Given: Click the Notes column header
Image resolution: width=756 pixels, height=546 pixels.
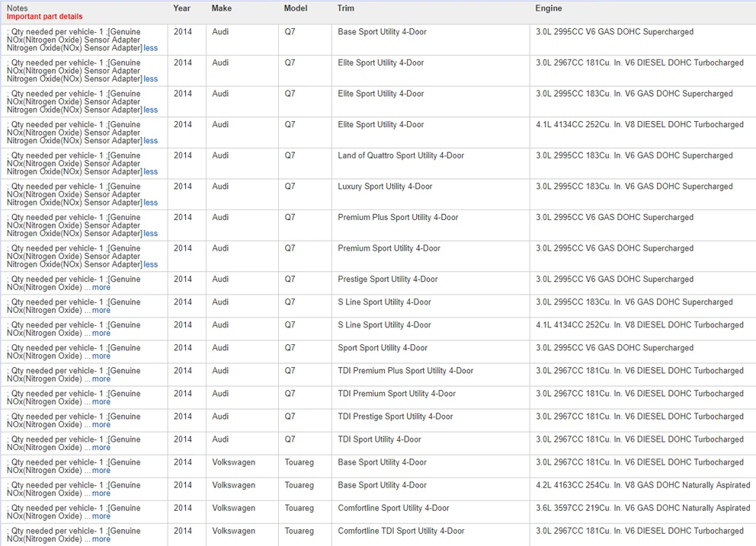Looking at the screenshot, I should point(18,8).
